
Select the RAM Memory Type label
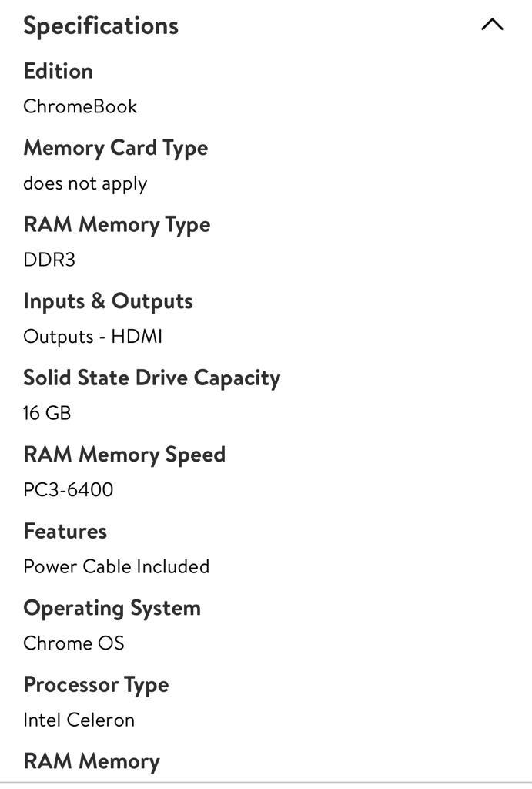tap(117, 225)
